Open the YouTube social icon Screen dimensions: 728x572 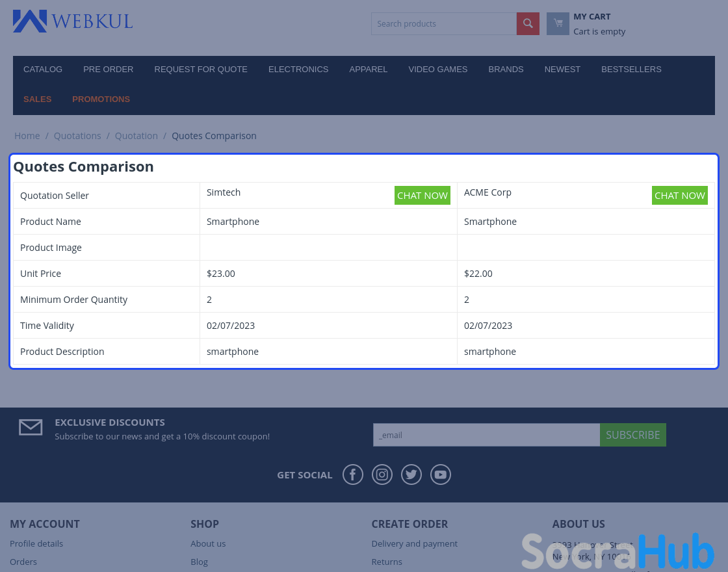tap(441, 474)
